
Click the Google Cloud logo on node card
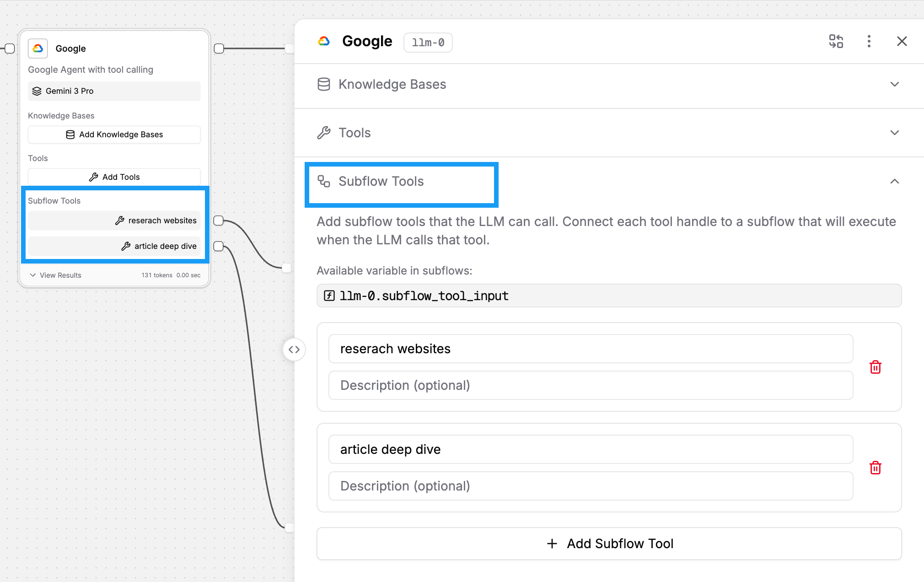click(x=38, y=48)
